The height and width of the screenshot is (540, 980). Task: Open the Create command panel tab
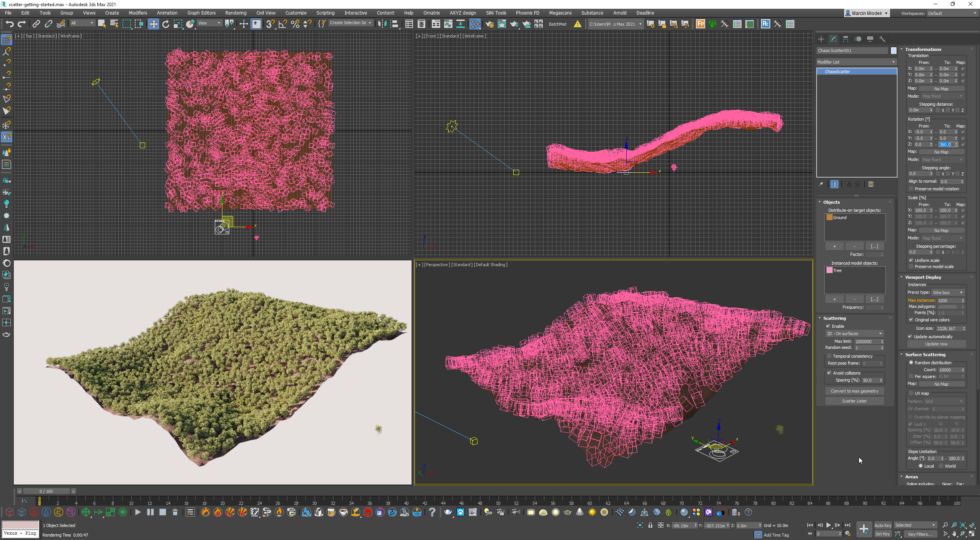pos(821,39)
